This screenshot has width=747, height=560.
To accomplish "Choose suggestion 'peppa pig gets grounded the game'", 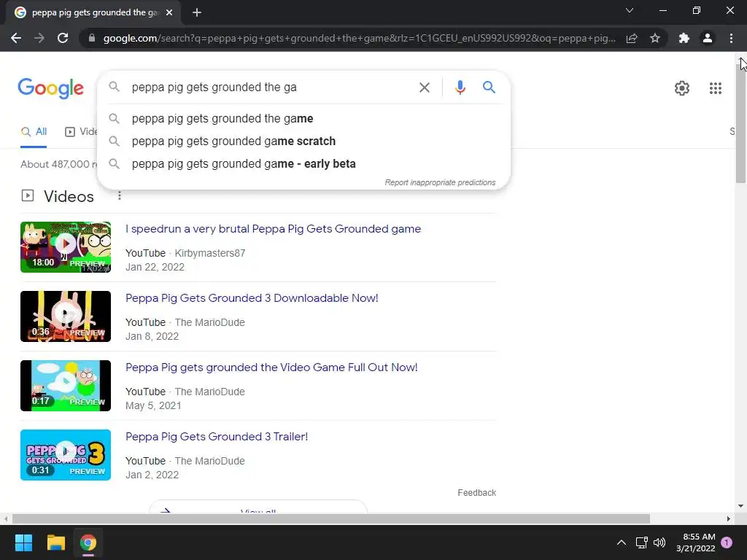I will pos(303,119).
